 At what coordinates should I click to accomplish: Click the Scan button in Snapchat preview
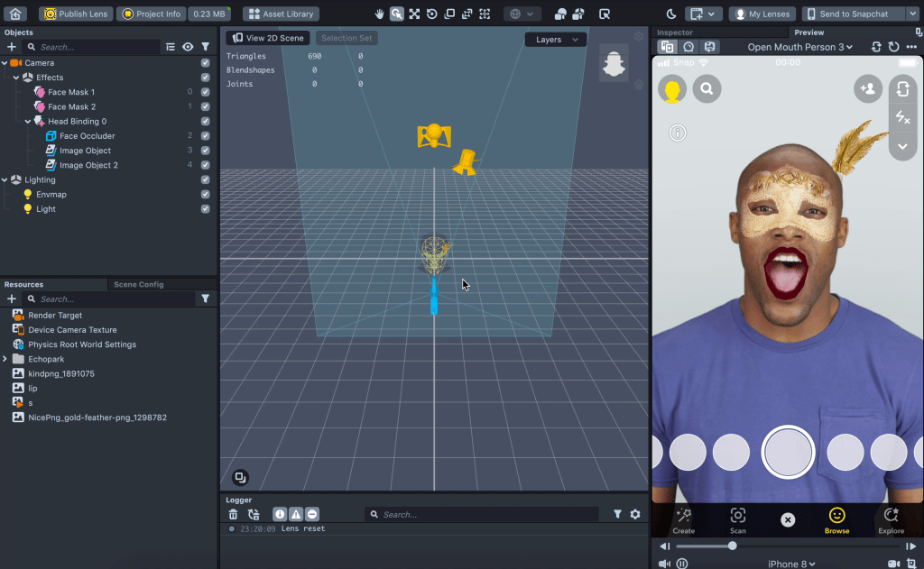pos(737,519)
